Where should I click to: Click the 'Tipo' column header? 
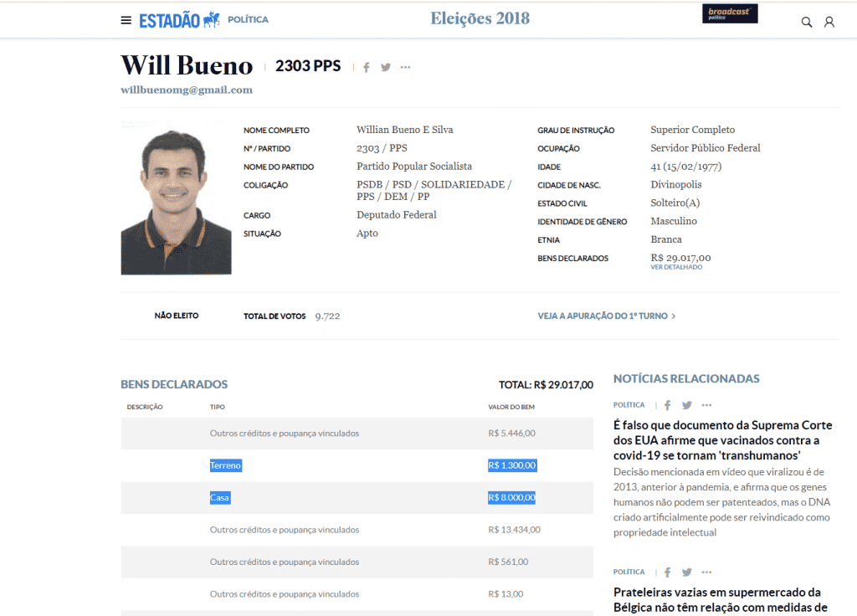coord(217,407)
